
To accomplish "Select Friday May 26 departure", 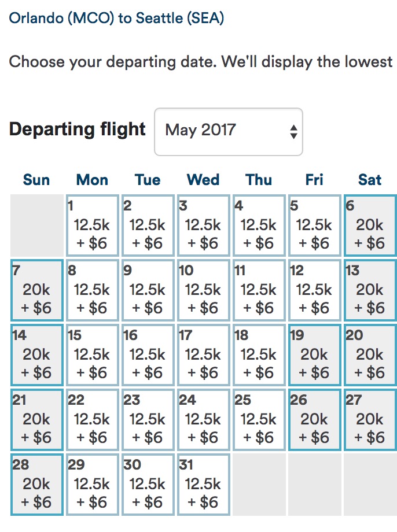I will click(x=314, y=420).
